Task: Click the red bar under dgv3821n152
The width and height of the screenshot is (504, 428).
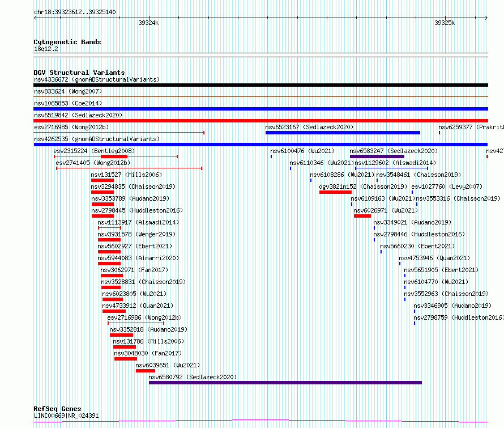Action: click(336, 192)
